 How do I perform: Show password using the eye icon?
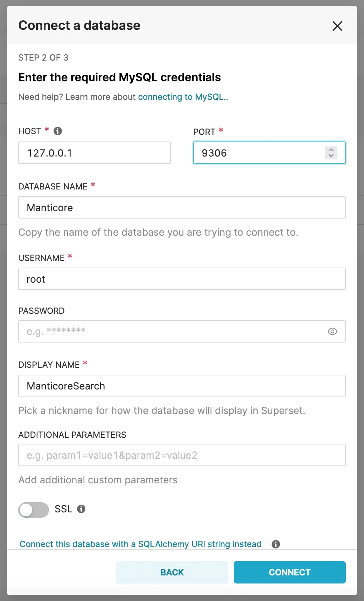pyautogui.click(x=332, y=331)
